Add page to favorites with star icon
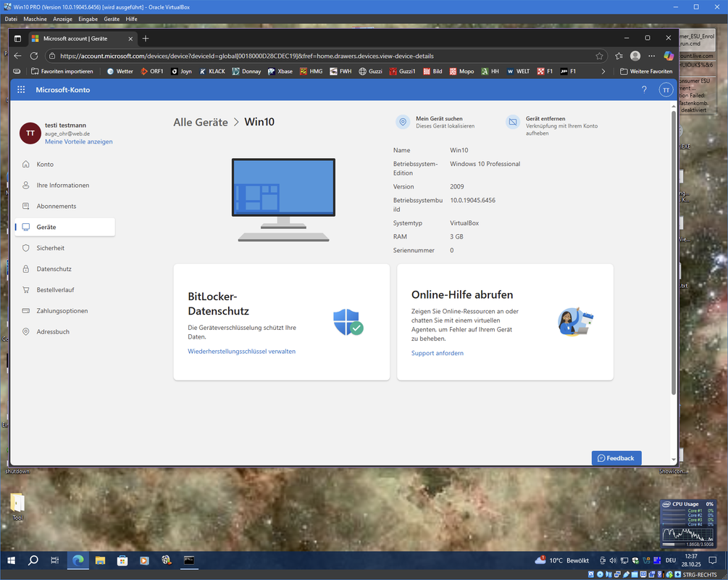Viewport: 728px width, 580px height. 599,57
